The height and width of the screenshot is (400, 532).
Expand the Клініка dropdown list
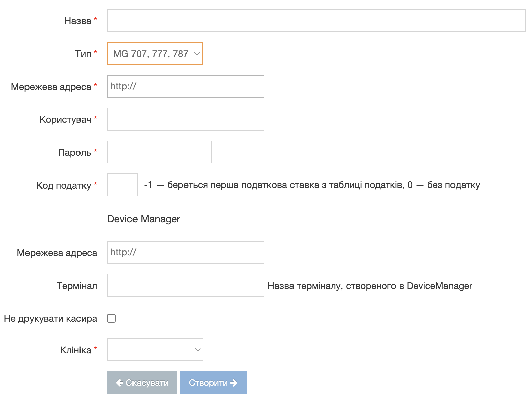click(x=155, y=350)
